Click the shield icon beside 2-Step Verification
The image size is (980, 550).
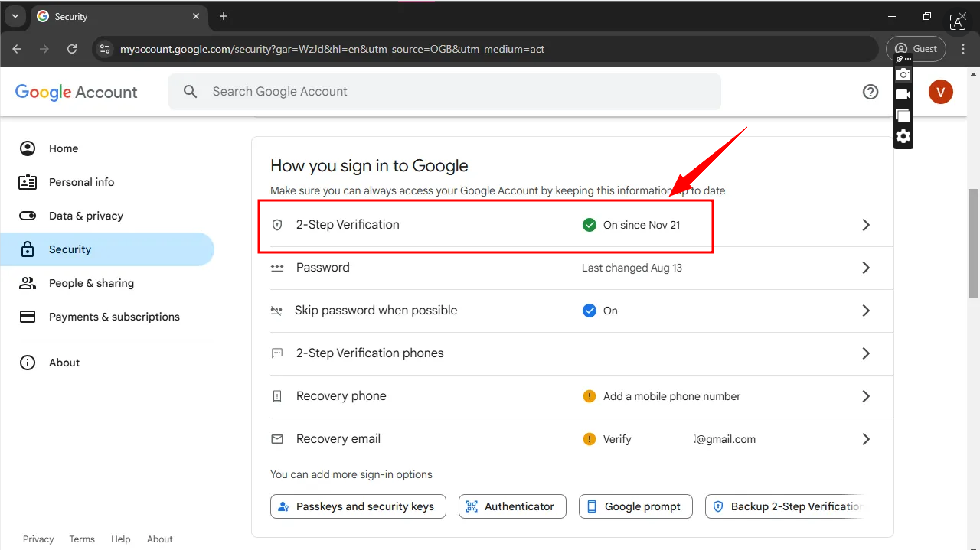coord(277,225)
